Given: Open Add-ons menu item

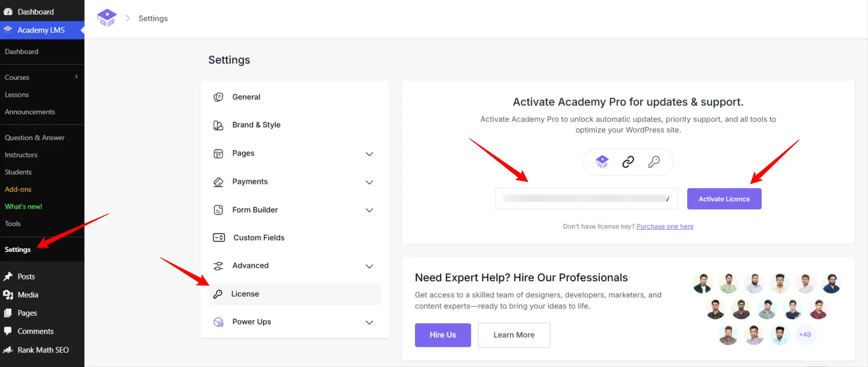Looking at the screenshot, I should click(18, 189).
